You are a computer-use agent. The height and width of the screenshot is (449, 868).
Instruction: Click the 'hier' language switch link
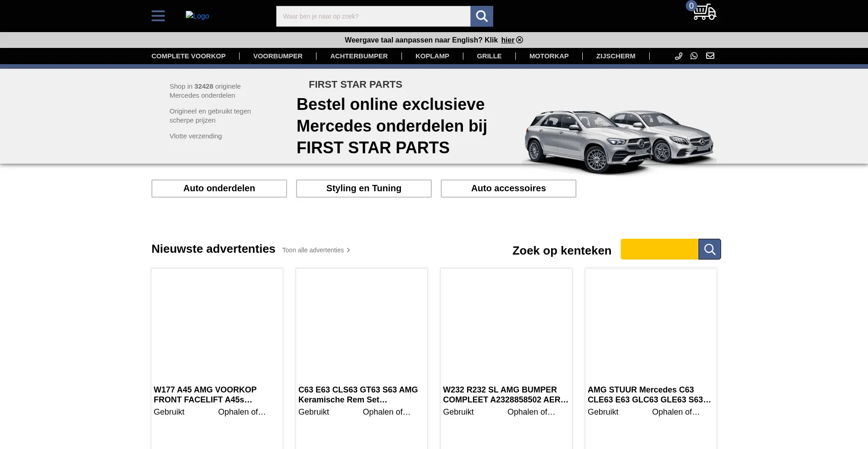coord(507,40)
